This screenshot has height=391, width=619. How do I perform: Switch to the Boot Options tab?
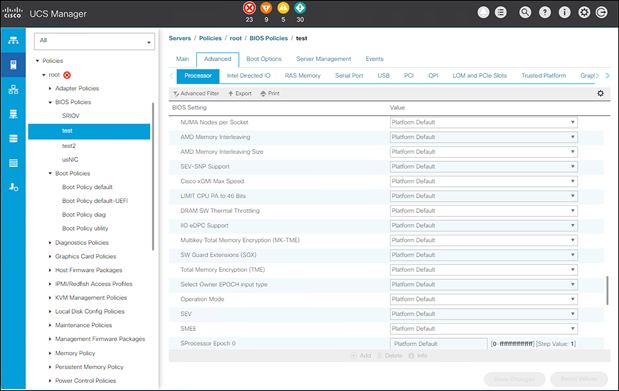coord(264,59)
